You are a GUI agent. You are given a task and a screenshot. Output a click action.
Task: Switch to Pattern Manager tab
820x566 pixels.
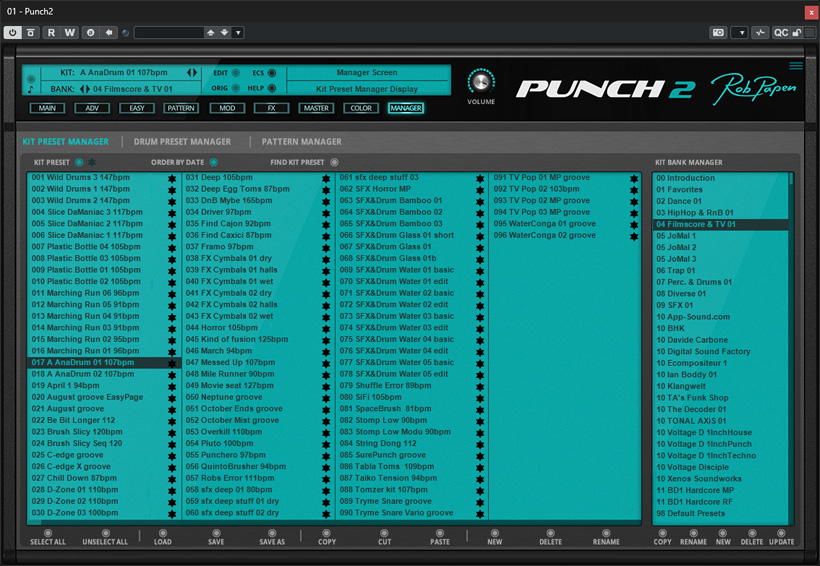coord(302,142)
